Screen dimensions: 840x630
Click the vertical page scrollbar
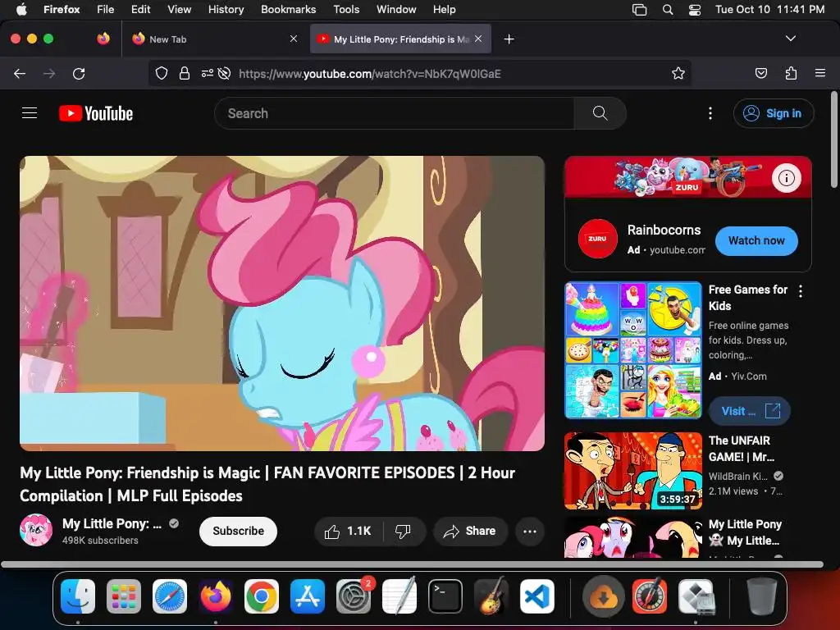click(834, 139)
